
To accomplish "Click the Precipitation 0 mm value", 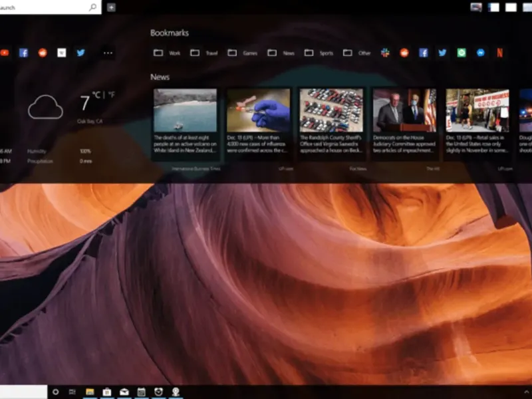I will [86, 161].
